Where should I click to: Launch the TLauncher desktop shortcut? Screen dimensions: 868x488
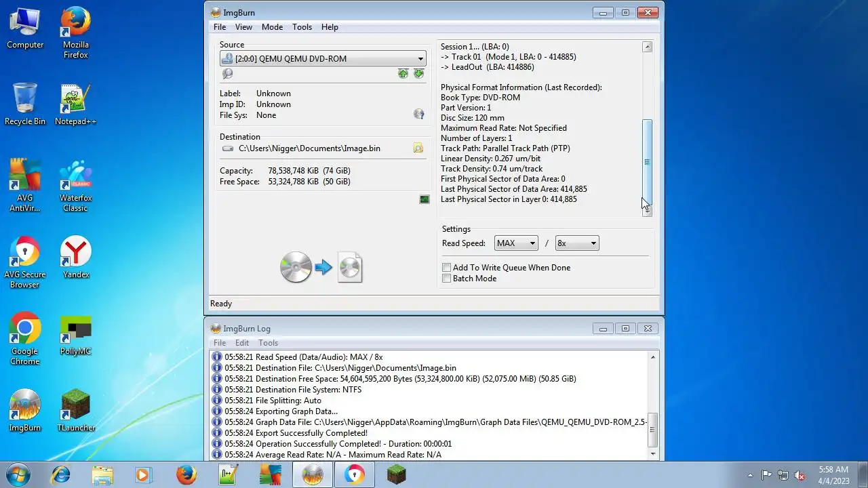point(76,411)
